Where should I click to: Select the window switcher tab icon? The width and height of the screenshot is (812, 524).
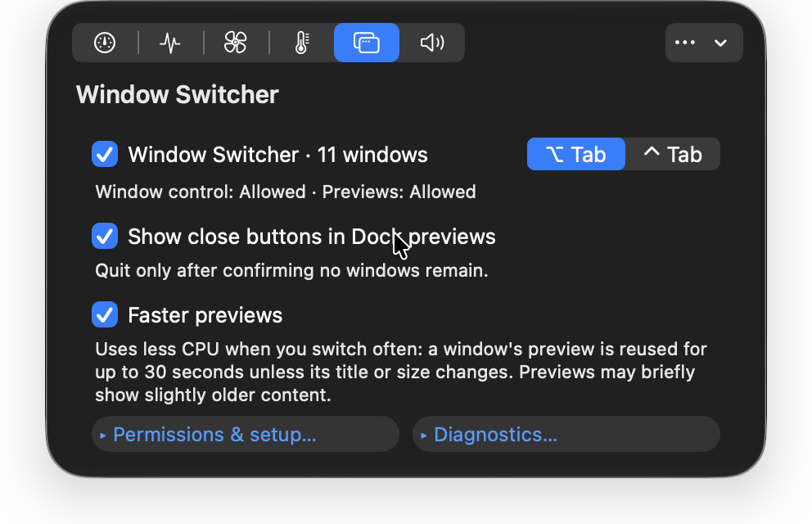point(367,43)
